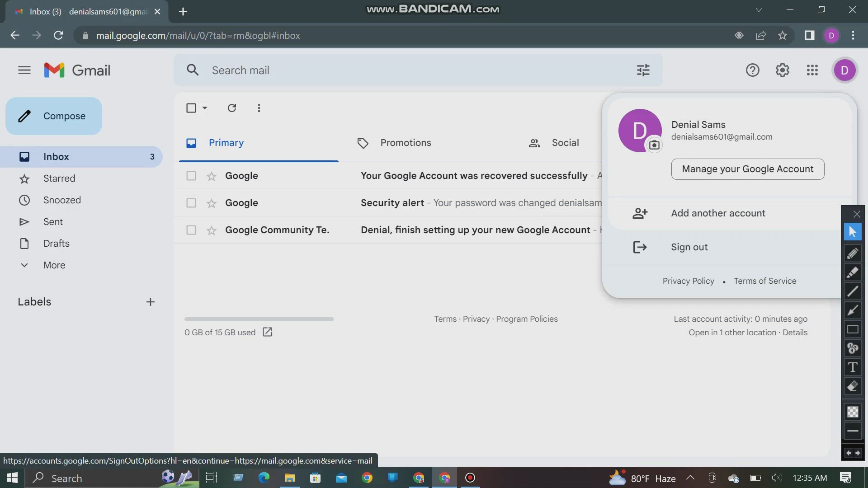
Task: Click the search magnifier icon
Action: [x=193, y=70]
